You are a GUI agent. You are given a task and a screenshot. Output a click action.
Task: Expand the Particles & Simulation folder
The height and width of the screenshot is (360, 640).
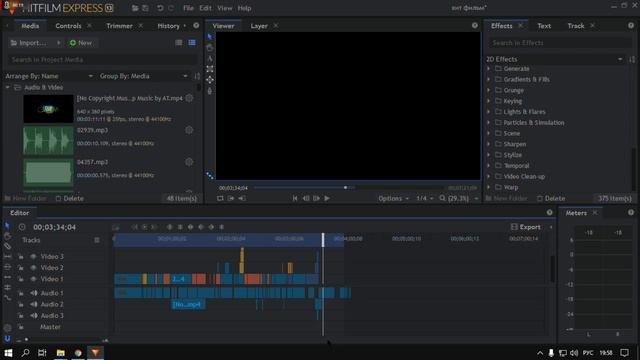[x=489, y=122]
